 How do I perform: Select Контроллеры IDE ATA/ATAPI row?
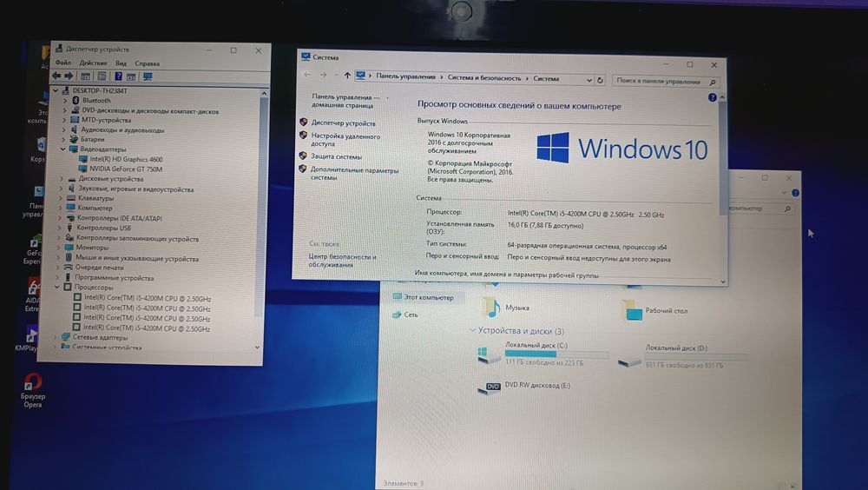point(119,218)
